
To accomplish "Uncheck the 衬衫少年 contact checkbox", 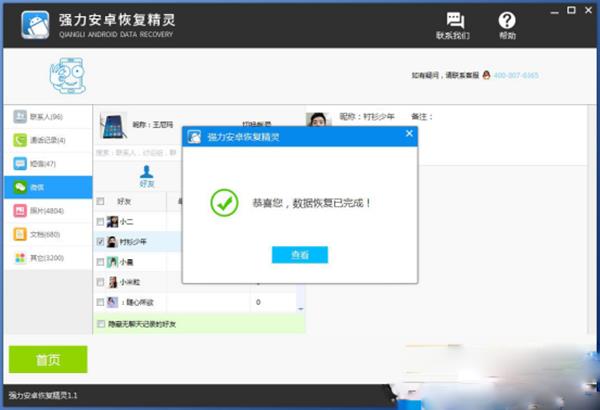I will [x=100, y=242].
